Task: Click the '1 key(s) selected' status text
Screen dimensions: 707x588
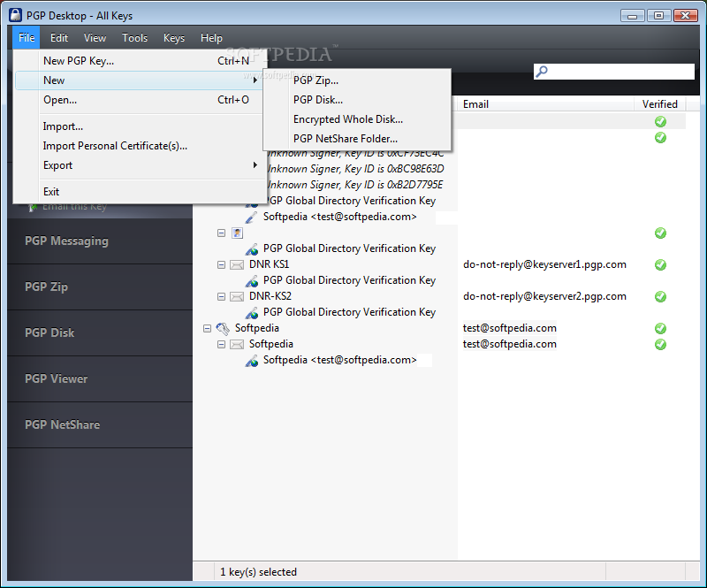Action: [258, 572]
